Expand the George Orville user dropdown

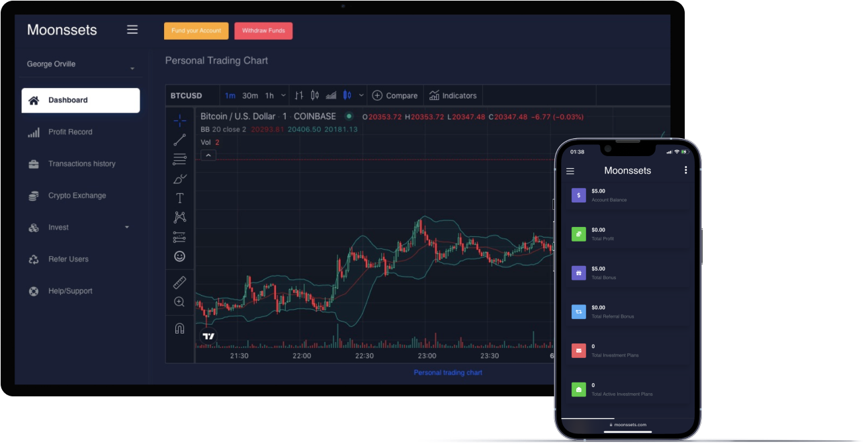pyautogui.click(x=132, y=69)
